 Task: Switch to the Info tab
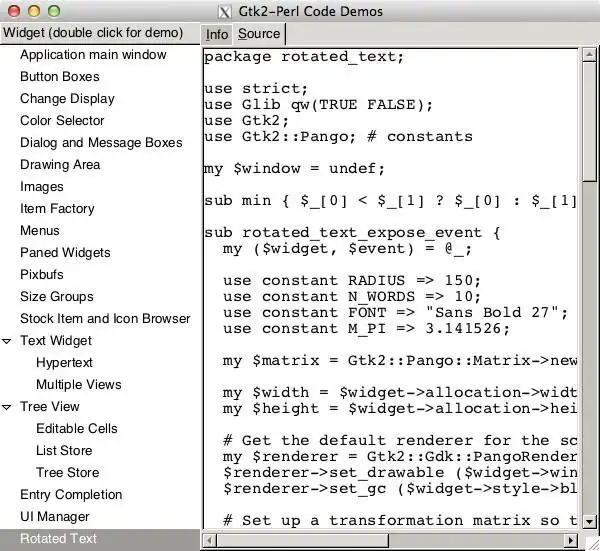[217, 34]
